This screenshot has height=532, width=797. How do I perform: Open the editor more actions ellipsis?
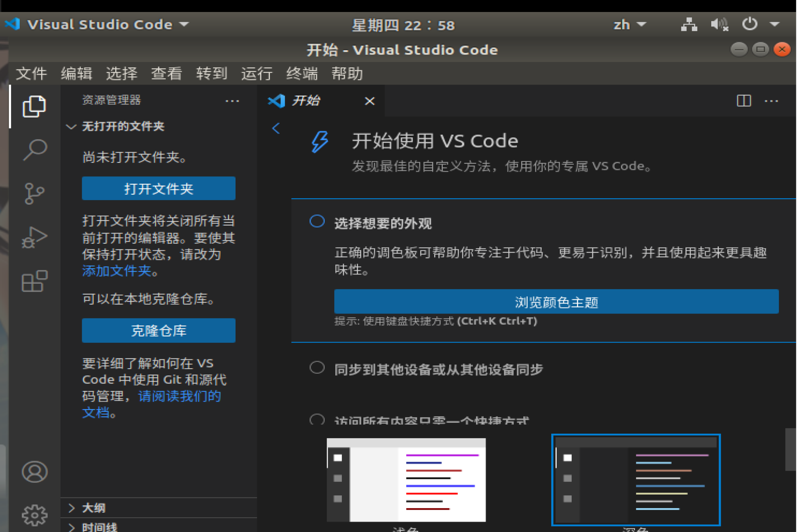771,101
